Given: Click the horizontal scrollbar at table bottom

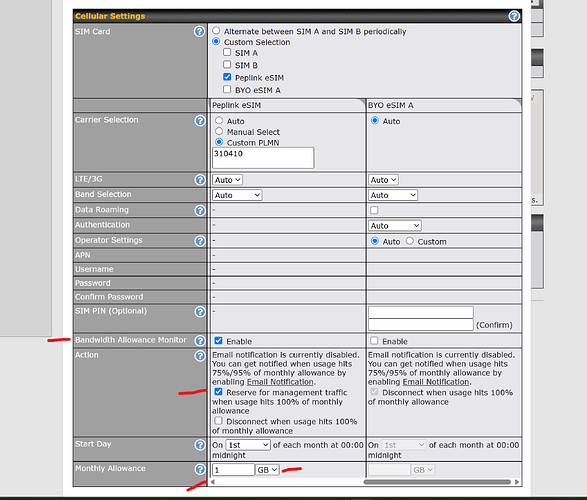Looking at the screenshot, I should (x=437, y=482).
